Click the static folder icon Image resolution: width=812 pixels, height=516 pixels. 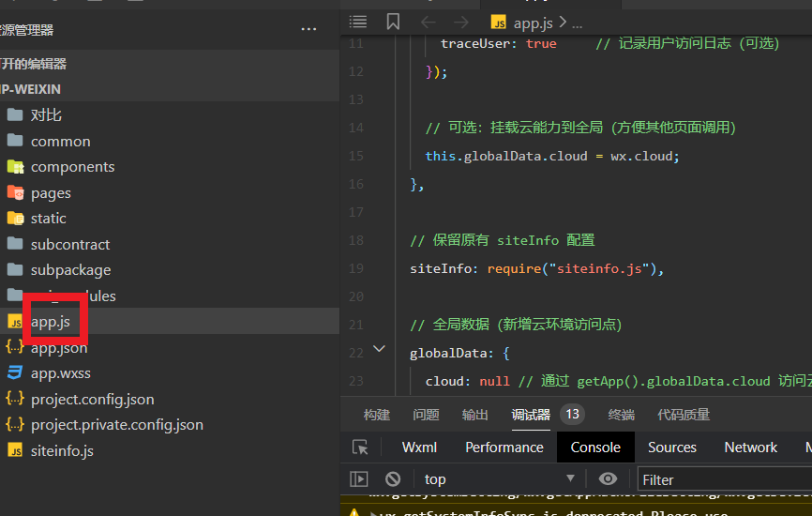point(16,218)
